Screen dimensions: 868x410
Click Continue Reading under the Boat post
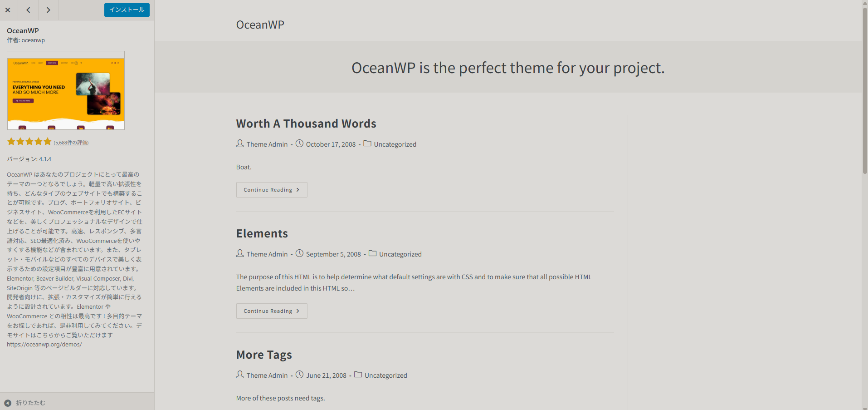click(x=271, y=190)
